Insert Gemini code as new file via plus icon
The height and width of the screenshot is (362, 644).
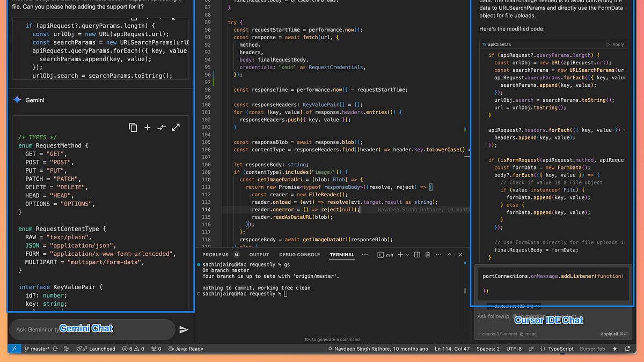tap(148, 128)
